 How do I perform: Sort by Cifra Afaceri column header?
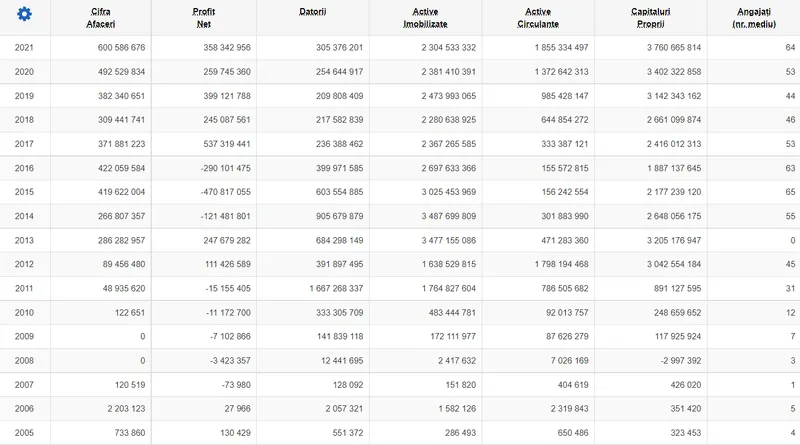(99, 16)
